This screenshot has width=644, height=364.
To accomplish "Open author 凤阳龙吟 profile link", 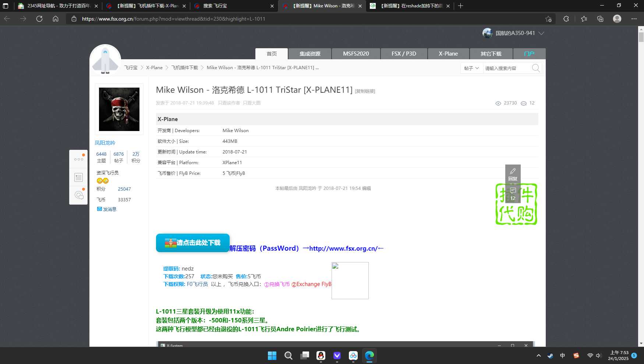I will click(105, 143).
